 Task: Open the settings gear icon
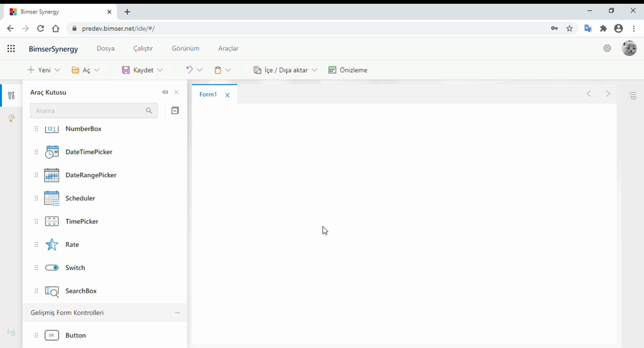tap(607, 48)
